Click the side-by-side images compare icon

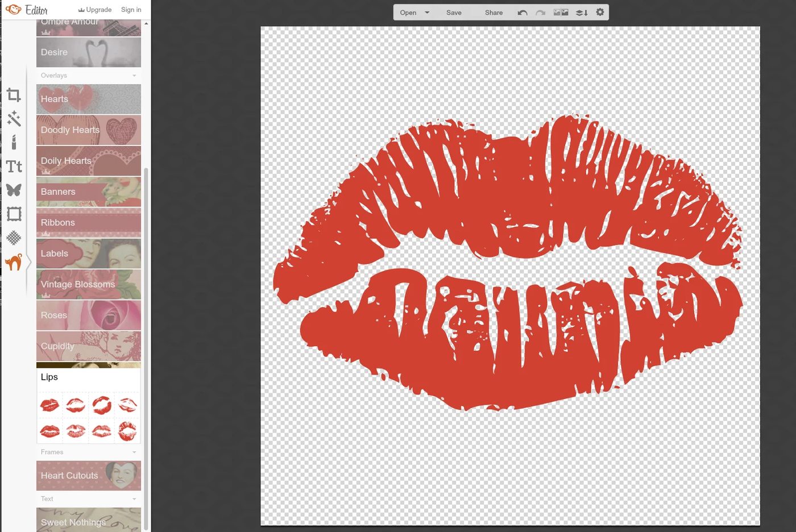561,12
